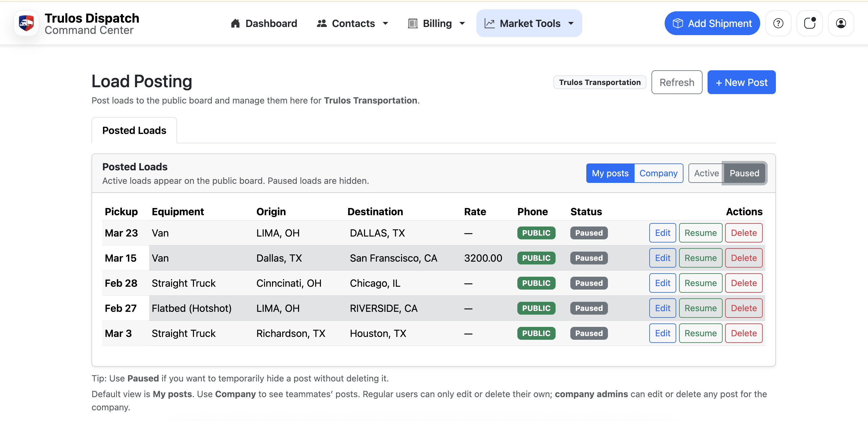Open the user profile icon

click(x=841, y=23)
